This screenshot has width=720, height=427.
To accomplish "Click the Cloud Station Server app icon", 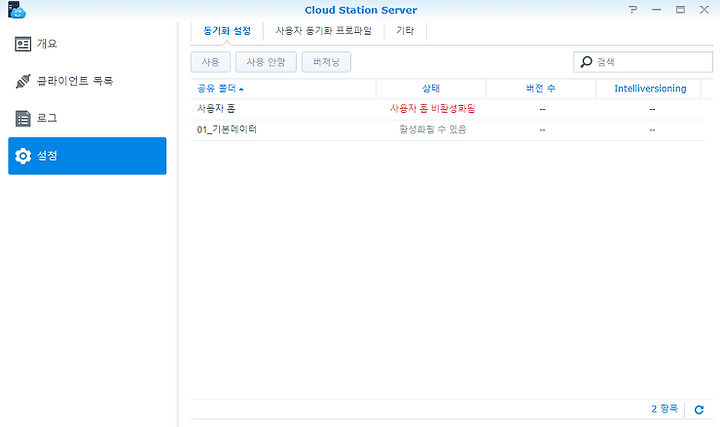I will click(x=17, y=10).
